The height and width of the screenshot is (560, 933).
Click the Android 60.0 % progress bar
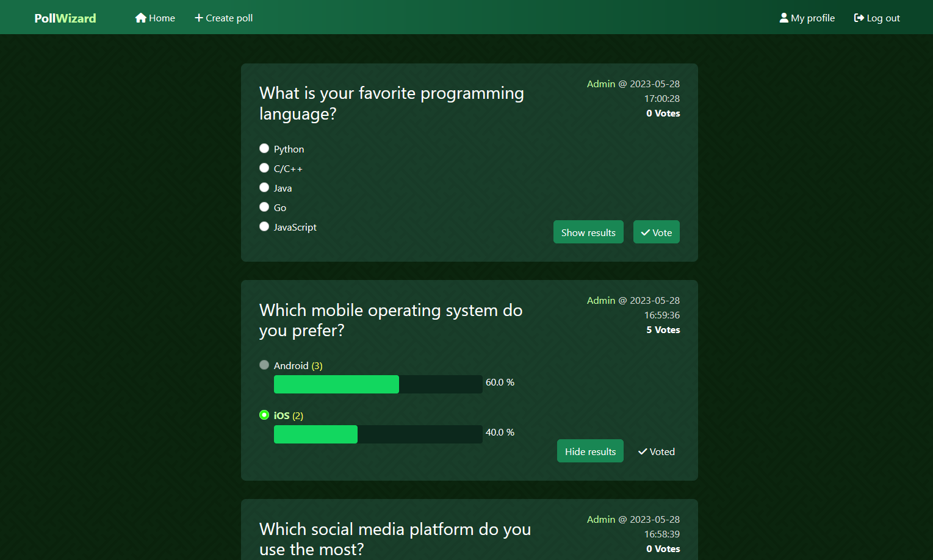point(378,384)
